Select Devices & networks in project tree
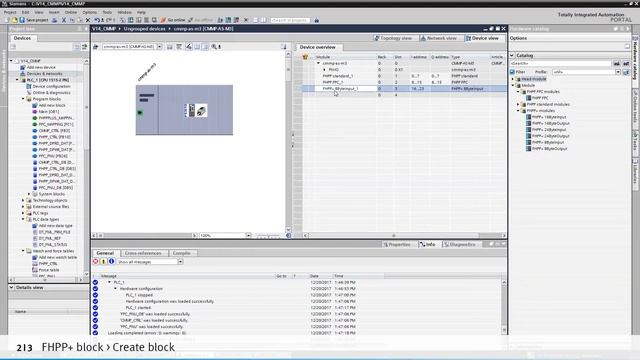 click(x=44, y=74)
